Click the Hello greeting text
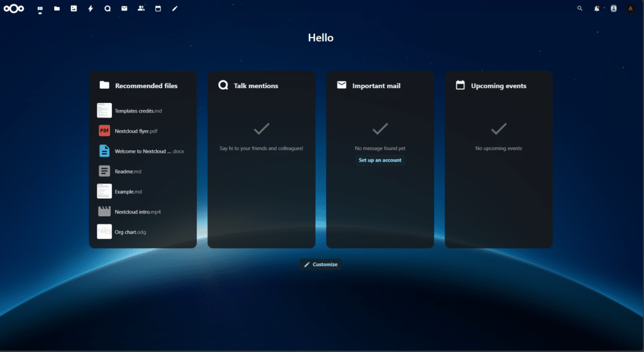 [321, 38]
